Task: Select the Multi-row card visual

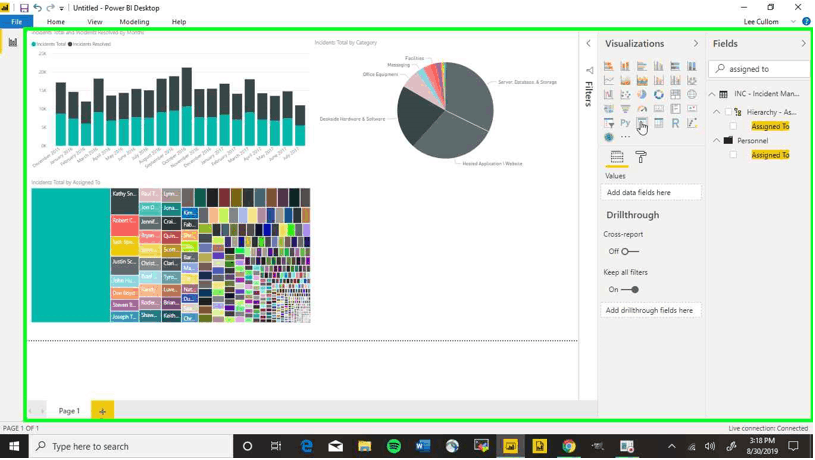Action: coord(675,109)
